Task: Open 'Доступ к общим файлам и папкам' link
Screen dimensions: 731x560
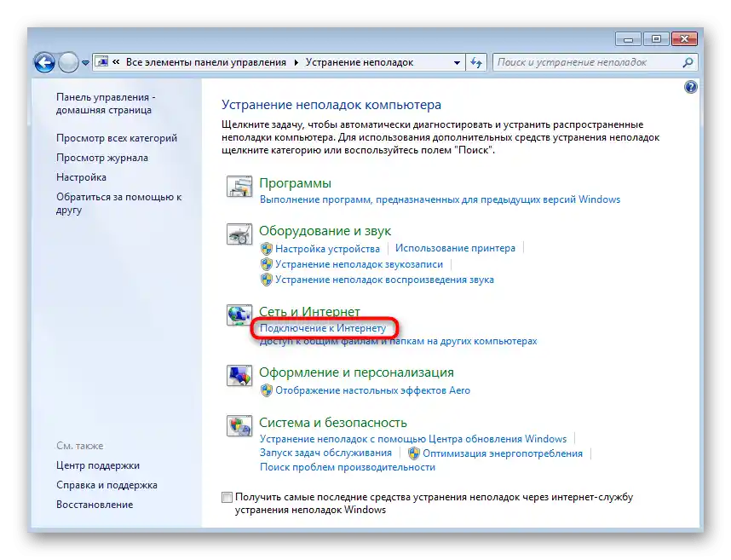Action: point(398,341)
